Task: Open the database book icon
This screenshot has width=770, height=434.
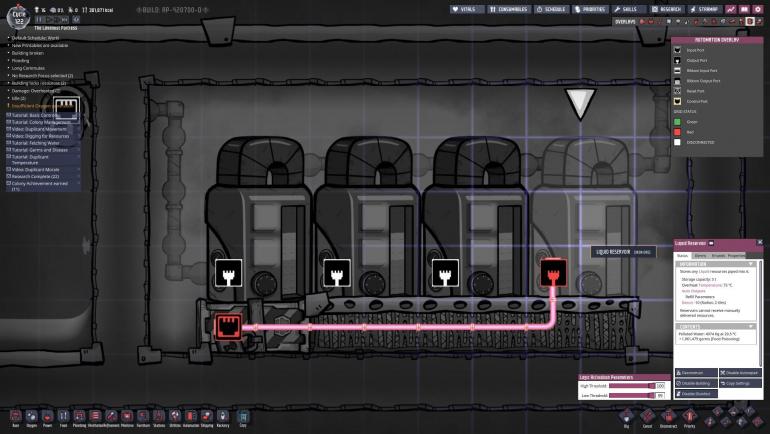Action: (x=744, y=9)
